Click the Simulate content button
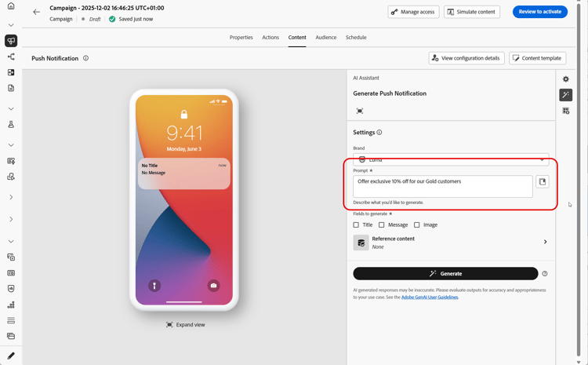Image resolution: width=588 pixels, height=365 pixels. tap(472, 12)
